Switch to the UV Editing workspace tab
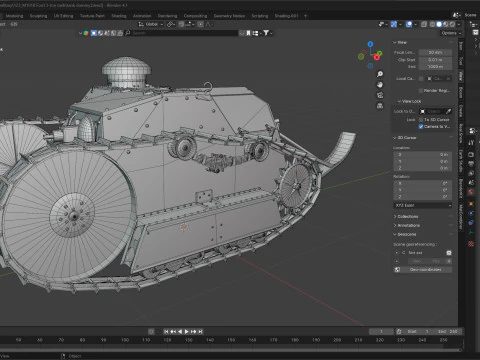 coord(63,16)
